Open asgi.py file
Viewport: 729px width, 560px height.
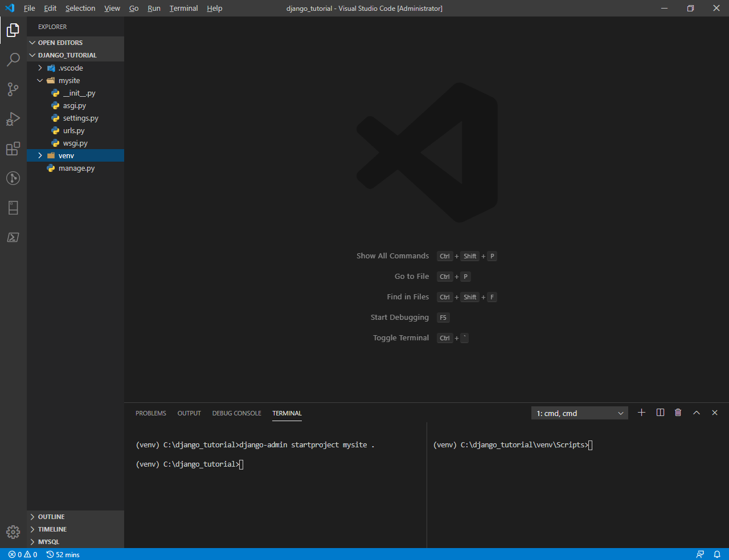(75, 105)
